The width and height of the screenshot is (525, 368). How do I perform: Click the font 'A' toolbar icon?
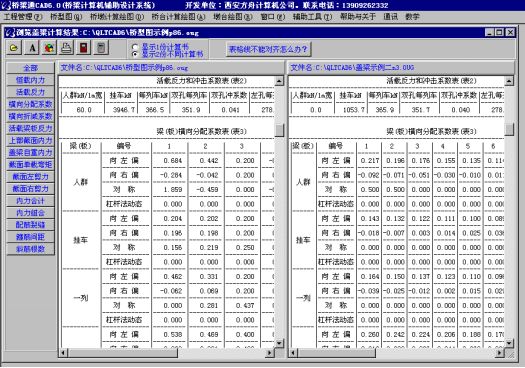point(31,48)
